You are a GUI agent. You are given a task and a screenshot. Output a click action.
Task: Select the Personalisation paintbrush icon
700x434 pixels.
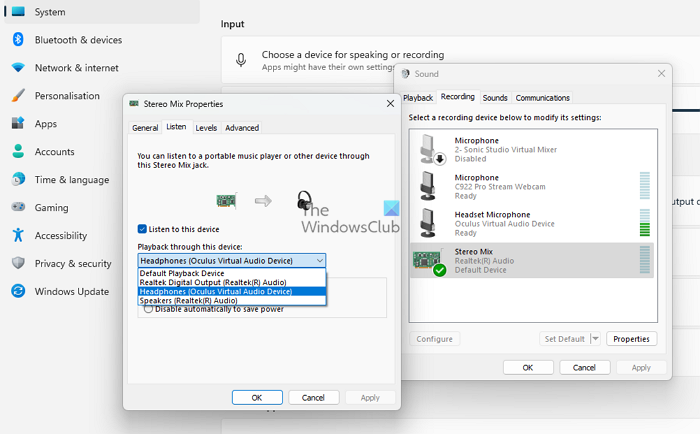click(18, 95)
